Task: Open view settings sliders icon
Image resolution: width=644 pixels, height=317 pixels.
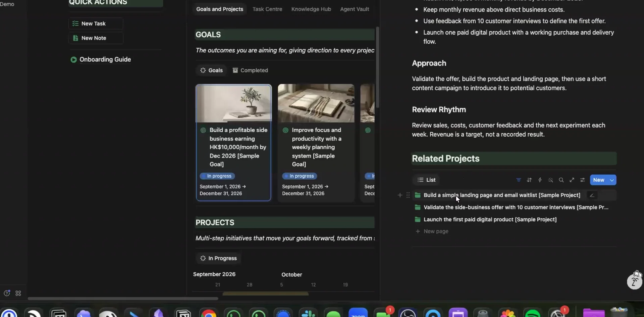Action: 583,180
